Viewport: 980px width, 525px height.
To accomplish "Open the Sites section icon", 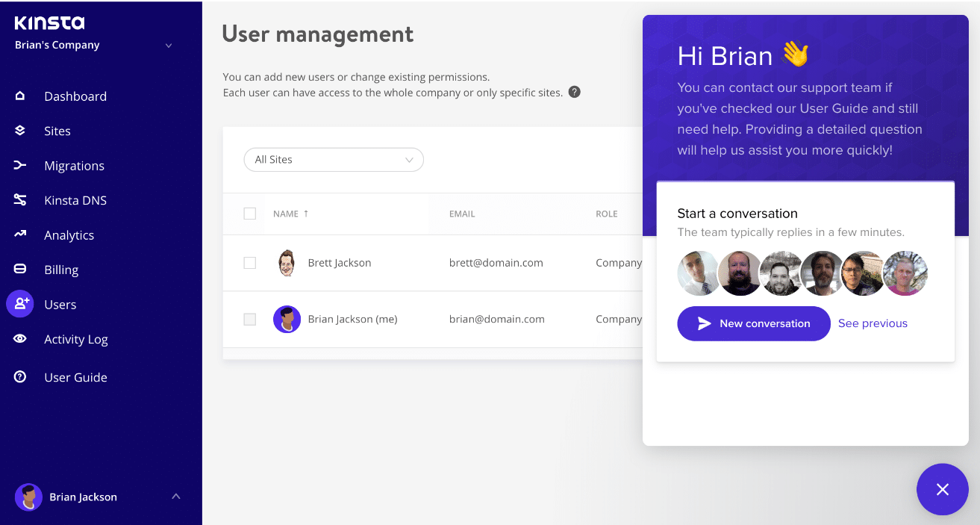I will [x=20, y=131].
